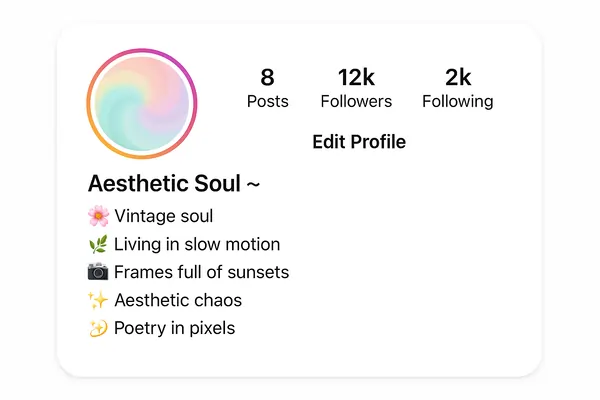Click the 2k following count
This screenshot has height=400, width=600.
(457, 77)
